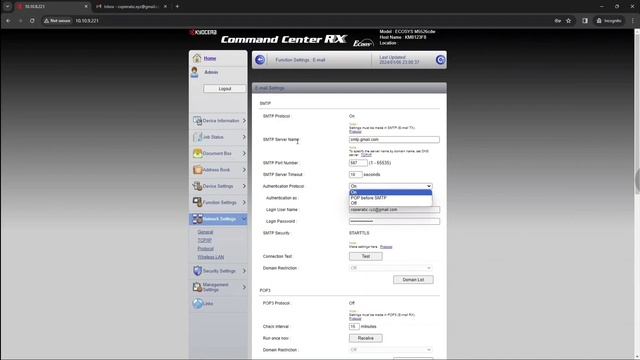Open Protocol under Network Settings

pos(206,249)
